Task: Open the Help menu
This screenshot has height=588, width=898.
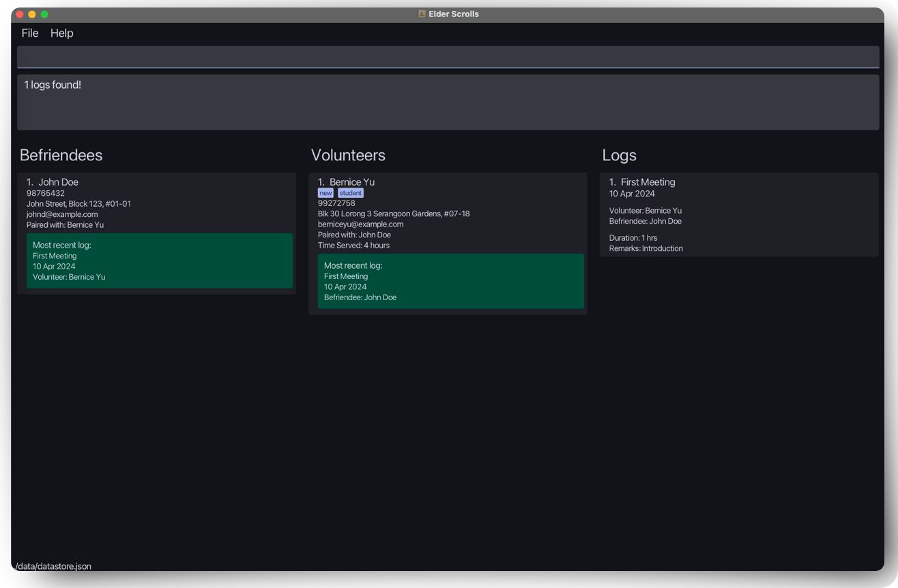Action: [61, 33]
